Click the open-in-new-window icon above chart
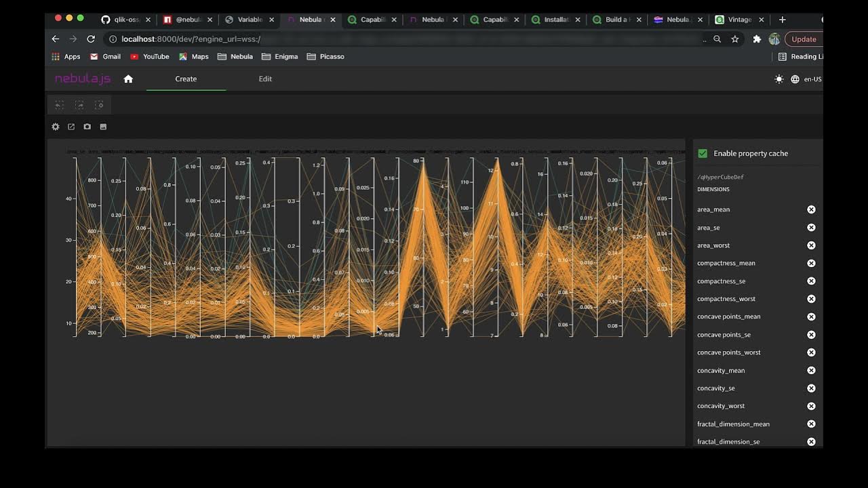Image resolution: width=868 pixels, height=488 pixels. pos(71,127)
